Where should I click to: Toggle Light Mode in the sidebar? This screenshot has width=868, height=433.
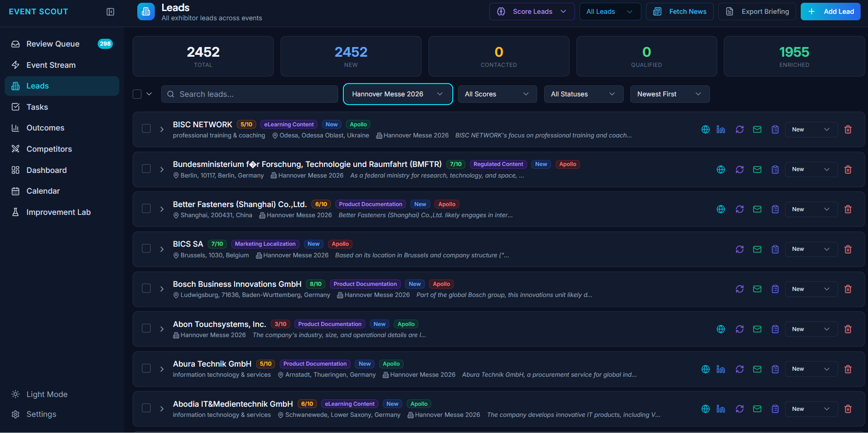(40, 394)
